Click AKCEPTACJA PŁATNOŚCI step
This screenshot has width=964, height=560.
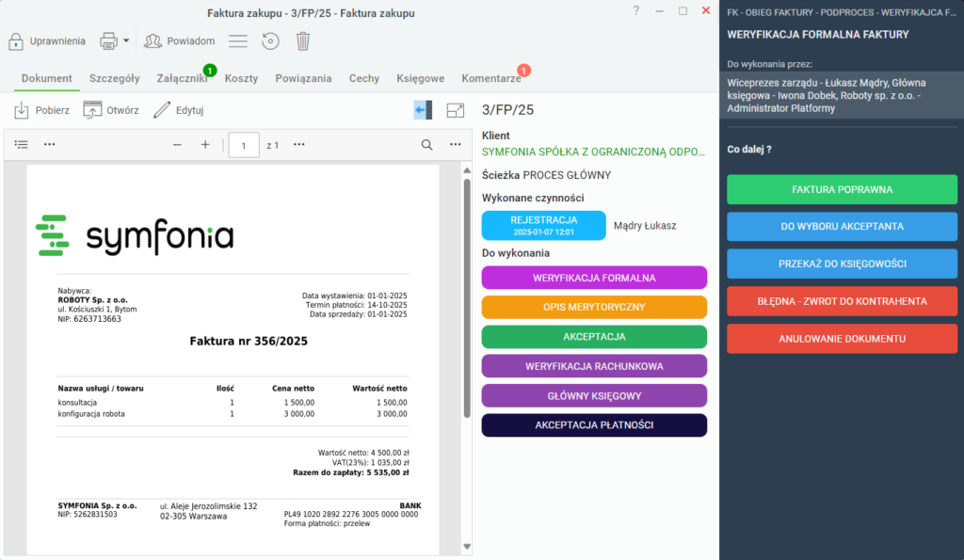(x=594, y=425)
